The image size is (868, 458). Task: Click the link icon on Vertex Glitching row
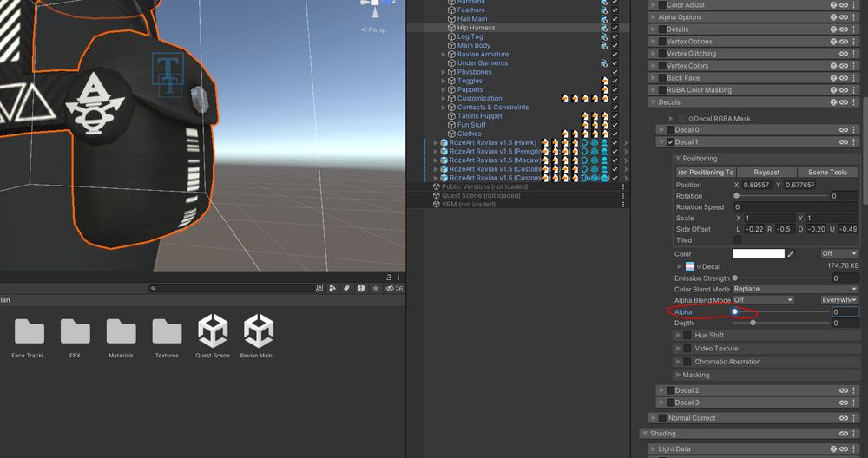tap(844, 54)
